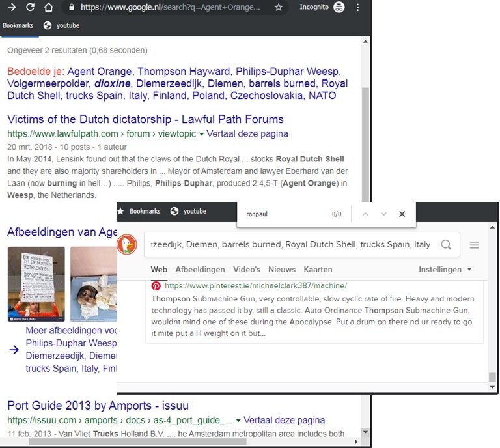Viewport: 500px width, 448px height.
Task: Open the Incognito indicator icon
Action: 339,7
